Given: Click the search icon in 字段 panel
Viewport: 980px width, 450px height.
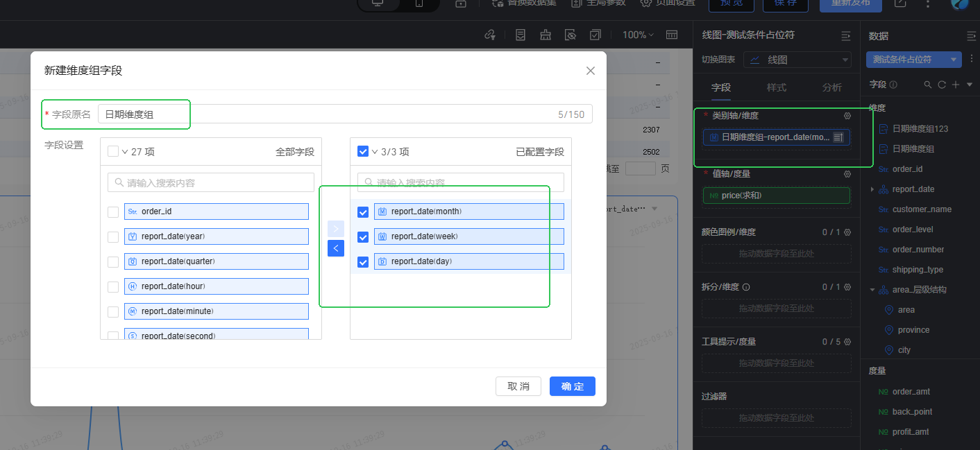Looking at the screenshot, I should click(928, 85).
